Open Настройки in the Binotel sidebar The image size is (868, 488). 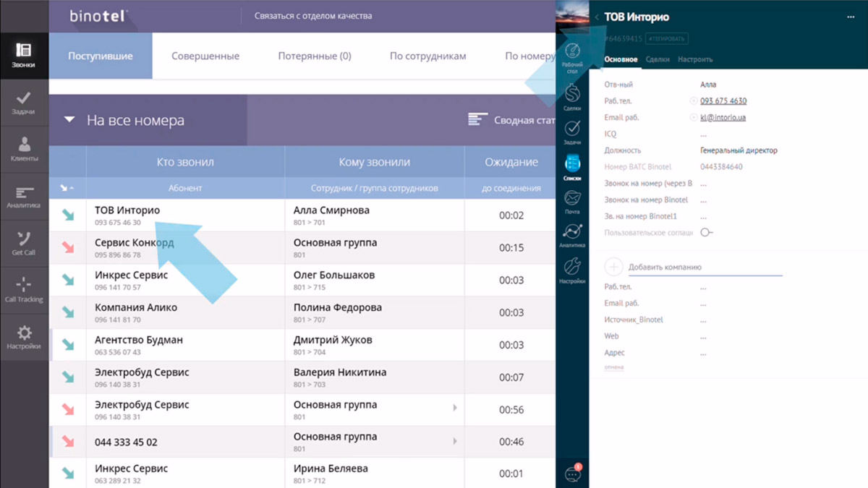[23, 337]
